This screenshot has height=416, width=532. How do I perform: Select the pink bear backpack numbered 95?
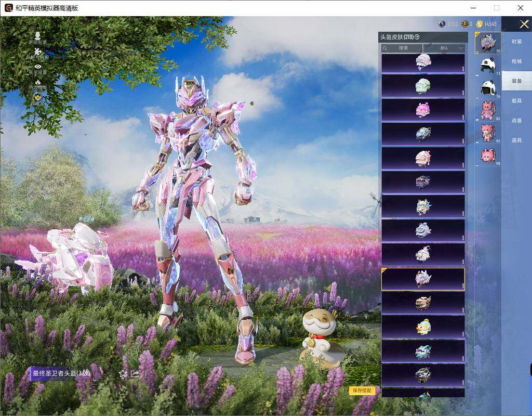pos(488,133)
